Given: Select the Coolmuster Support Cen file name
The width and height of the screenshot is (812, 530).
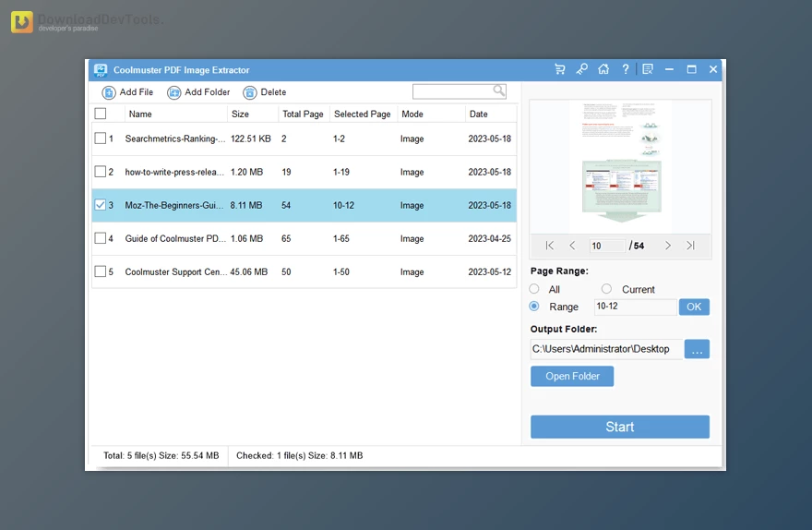Looking at the screenshot, I should click(176, 272).
